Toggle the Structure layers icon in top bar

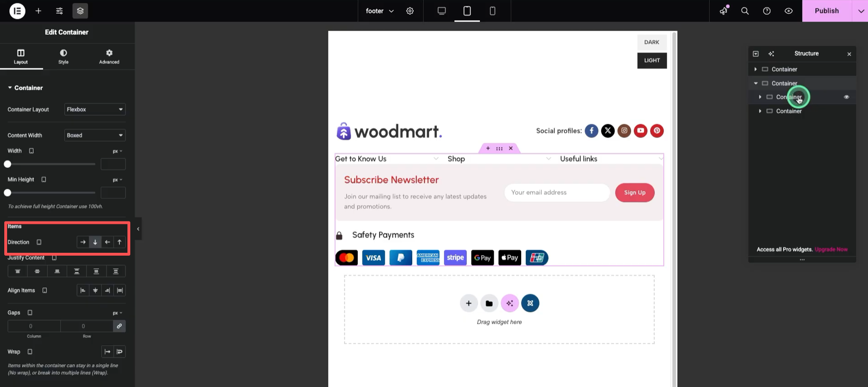pyautogui.click(x=80, y=11)
